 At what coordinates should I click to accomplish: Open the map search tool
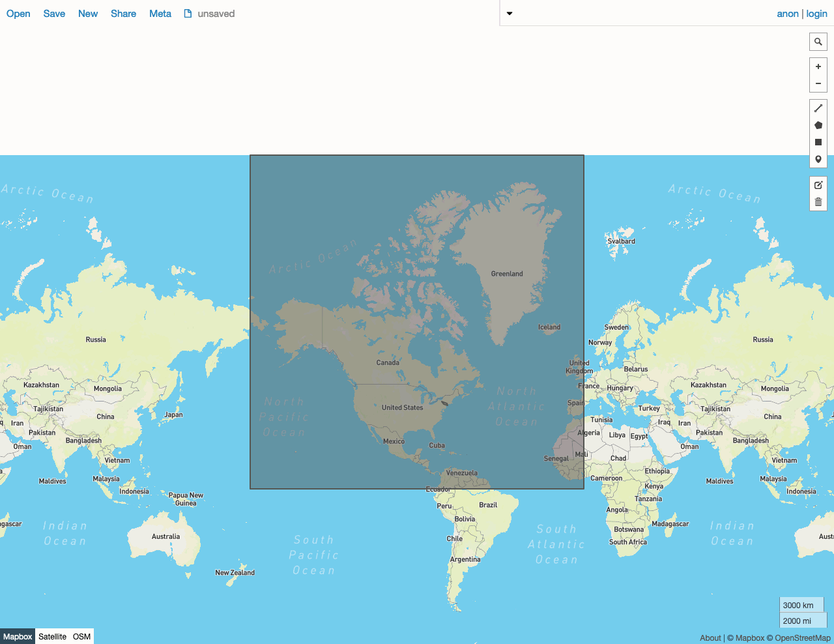[818, 42]
